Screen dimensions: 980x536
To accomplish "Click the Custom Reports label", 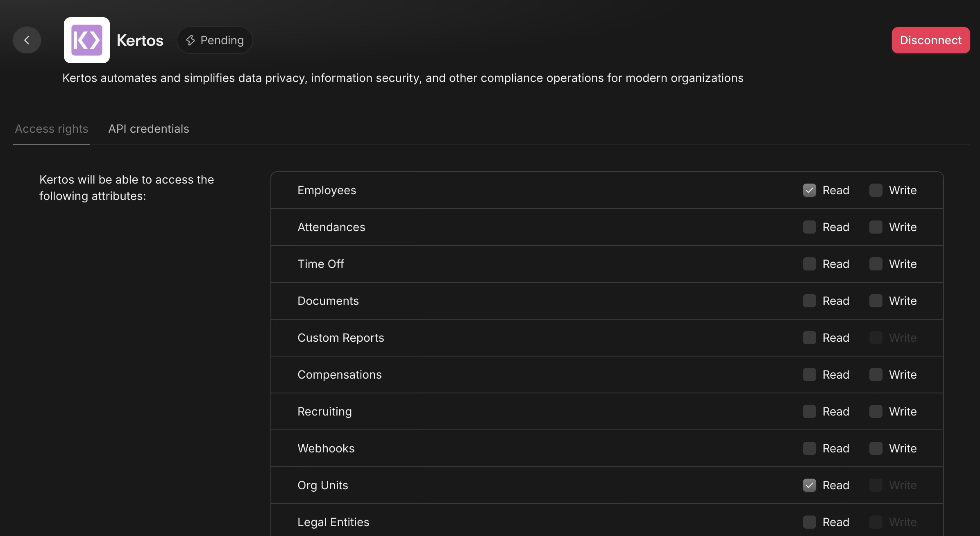I will (x=341, y=338).
